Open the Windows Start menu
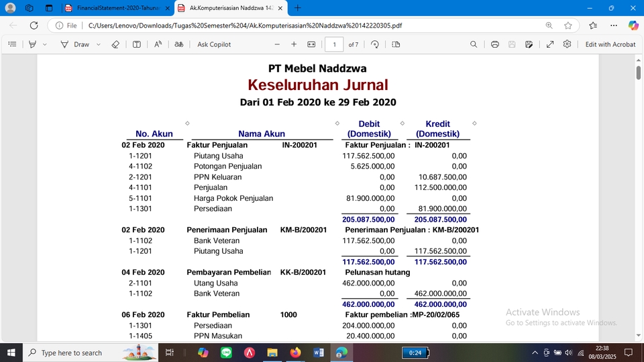The image size is (644, 362). click(x=11, y=353)
